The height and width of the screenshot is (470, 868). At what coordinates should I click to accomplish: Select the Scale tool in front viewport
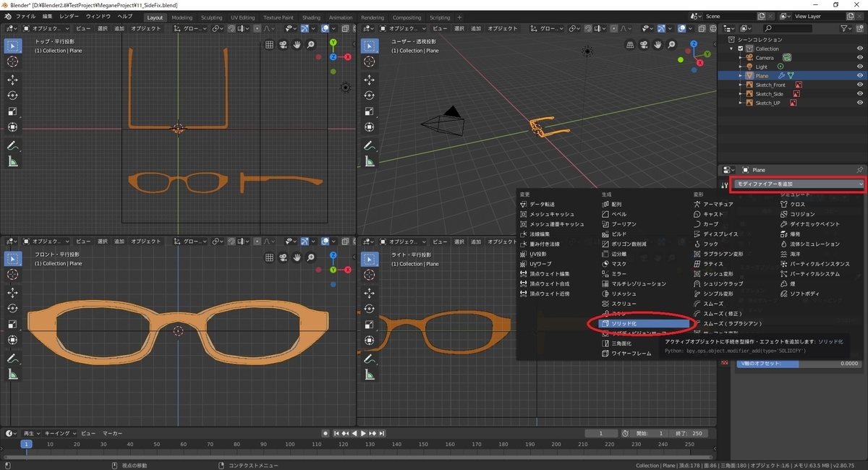click(x=13, y=324)
